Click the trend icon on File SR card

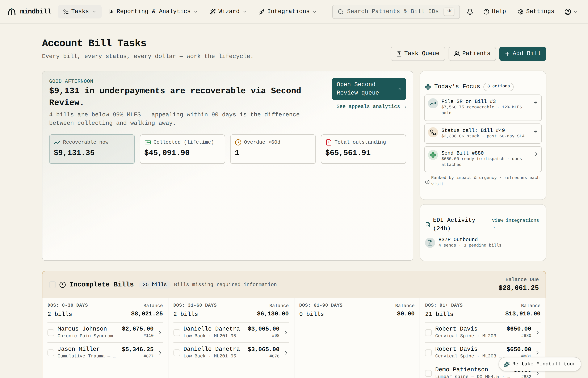pyautogui.click(x=433, y=103)
